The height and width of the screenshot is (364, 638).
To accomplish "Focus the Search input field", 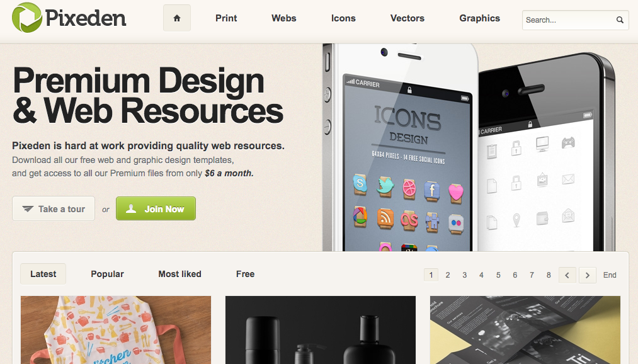I will (x=569, y=20).
